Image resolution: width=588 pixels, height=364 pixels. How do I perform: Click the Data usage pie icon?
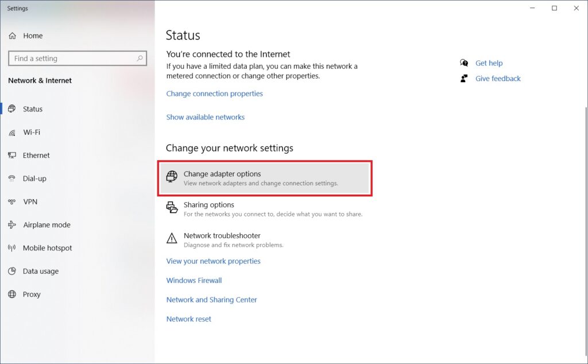pyautogui.click(x=12, y=271)
